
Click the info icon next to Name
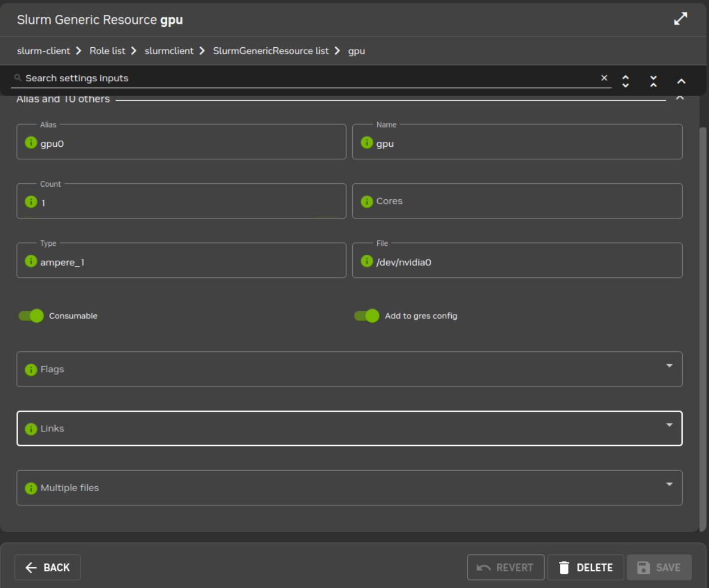click(367, 141)
